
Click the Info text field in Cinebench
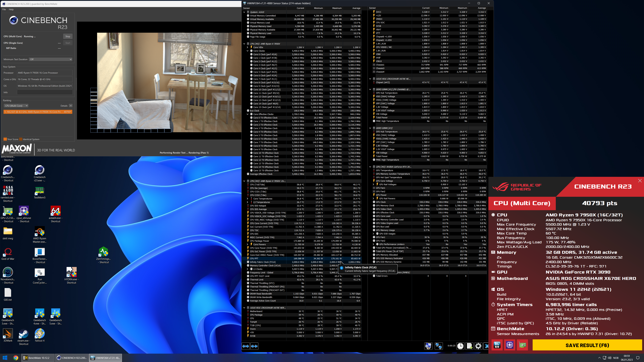45,93
